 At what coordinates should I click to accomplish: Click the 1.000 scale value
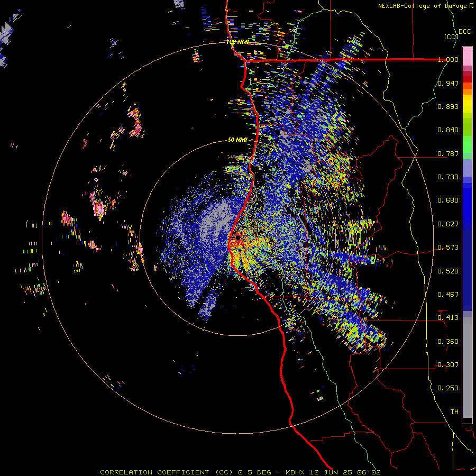[448, 59]
